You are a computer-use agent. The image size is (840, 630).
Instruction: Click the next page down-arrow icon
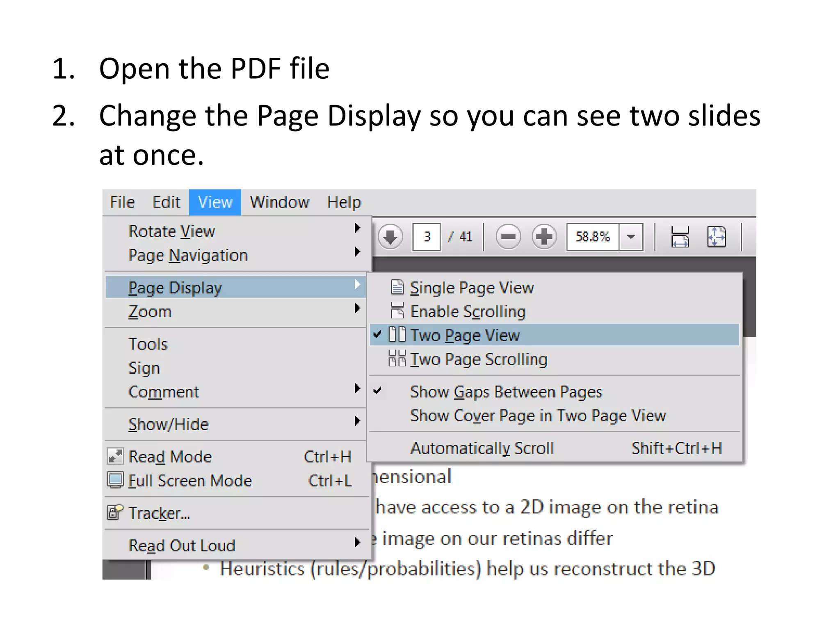(x=390, y=237)
